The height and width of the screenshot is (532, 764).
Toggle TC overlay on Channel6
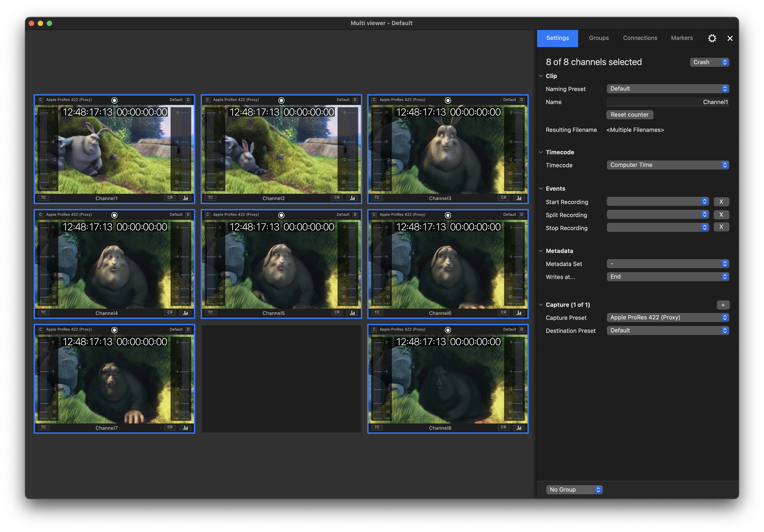(x=377, y=313)
